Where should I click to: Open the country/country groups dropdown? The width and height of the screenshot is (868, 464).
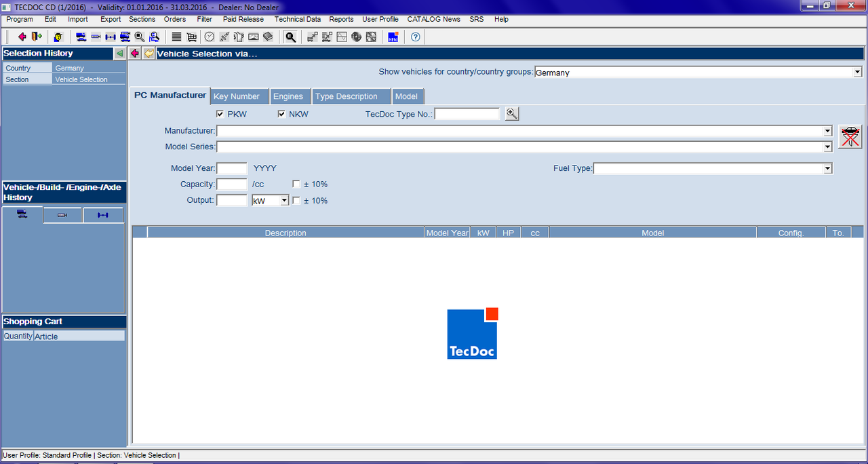click(857, 72)
